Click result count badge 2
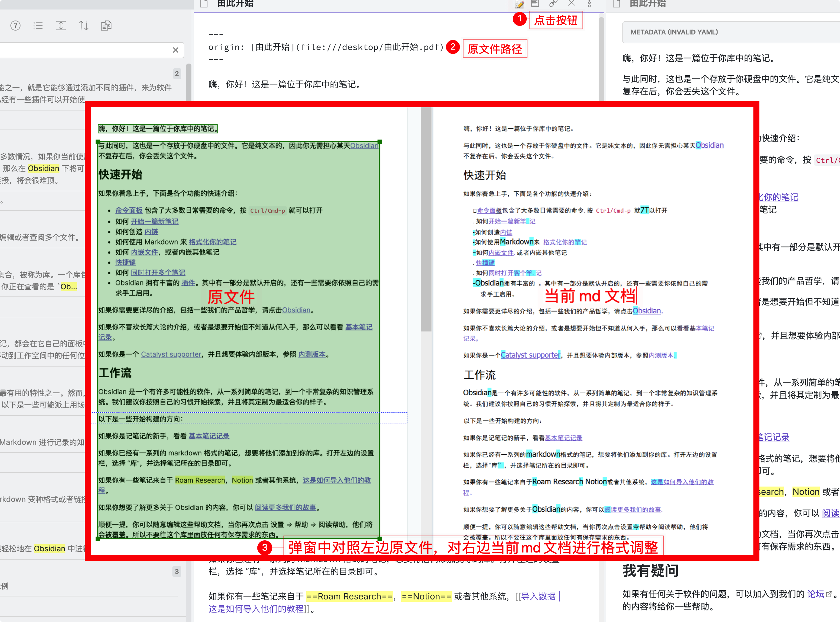Screen dimensions: 840x622 177,74
